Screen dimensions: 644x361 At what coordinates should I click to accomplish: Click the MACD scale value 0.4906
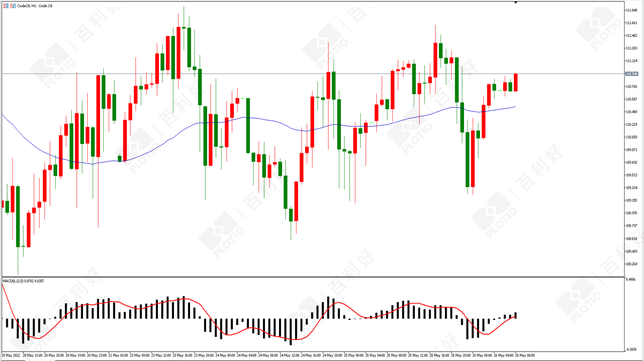tap(632, 280)
